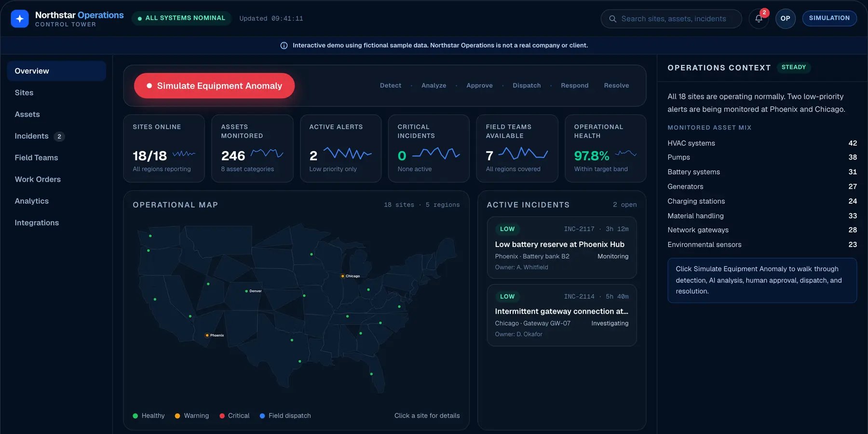Click the Critical red legend dot
This screenshot has width=868, height=434.
[222, 416]
